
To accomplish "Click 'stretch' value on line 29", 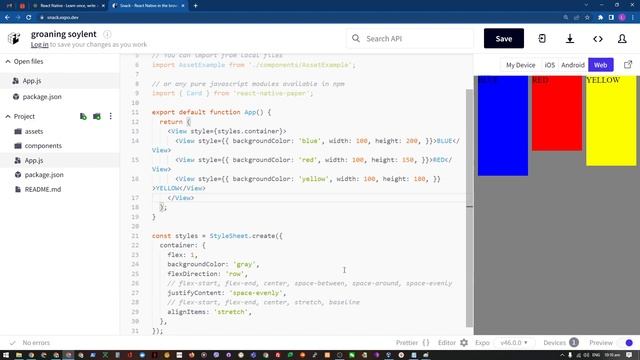I will click(231, 311).
